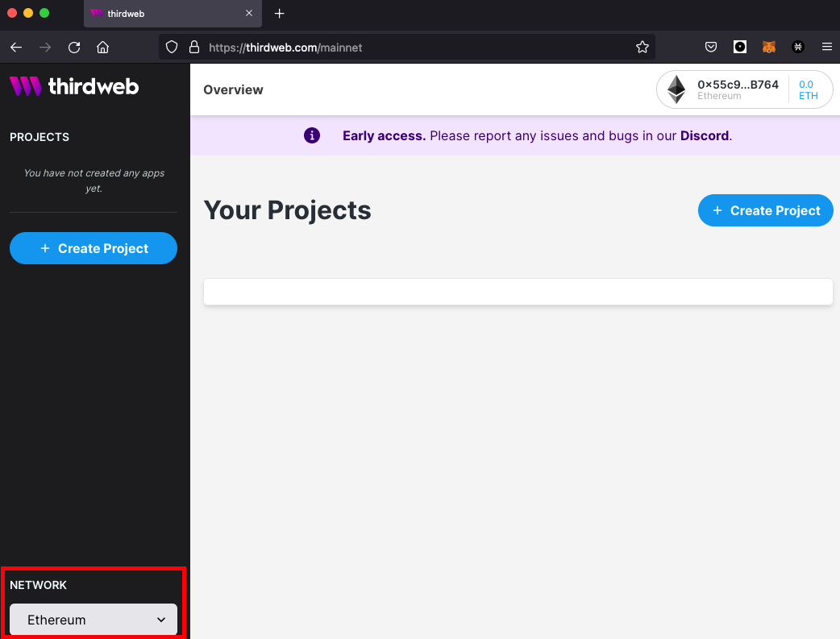Viewport: 840px width, 639px height.
Task: Click the browser forward arrow
Action: pos(45,47)
